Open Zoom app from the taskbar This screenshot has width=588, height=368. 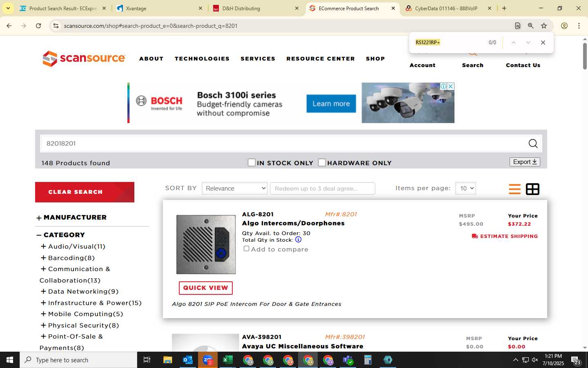[x=207, y=360]
